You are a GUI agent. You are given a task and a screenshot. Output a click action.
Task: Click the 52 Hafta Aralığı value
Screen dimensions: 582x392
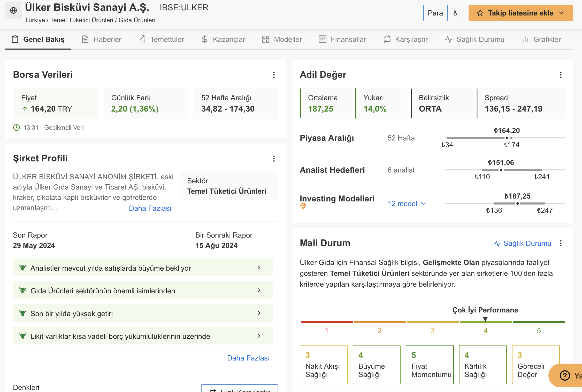click(228, 109)
